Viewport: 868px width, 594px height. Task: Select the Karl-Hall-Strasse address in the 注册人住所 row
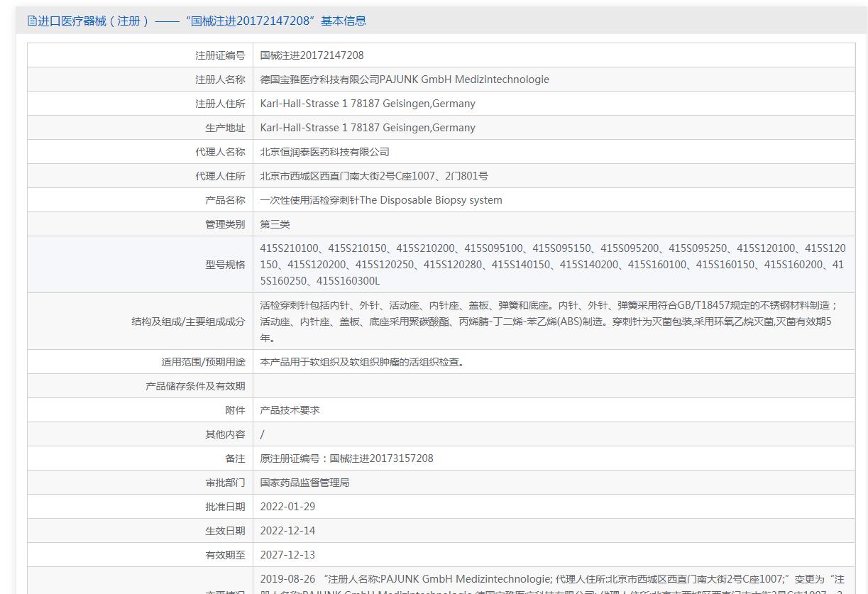click(x=368, y=104)
